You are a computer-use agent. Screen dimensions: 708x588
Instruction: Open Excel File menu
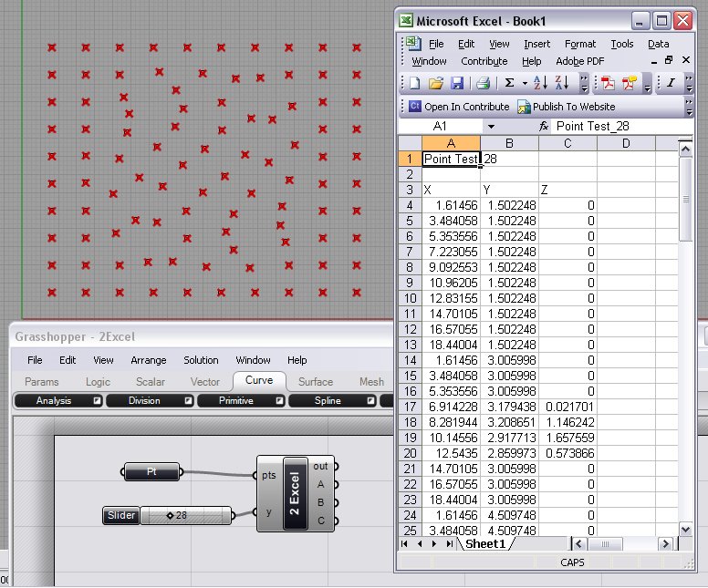click(436, 44)
